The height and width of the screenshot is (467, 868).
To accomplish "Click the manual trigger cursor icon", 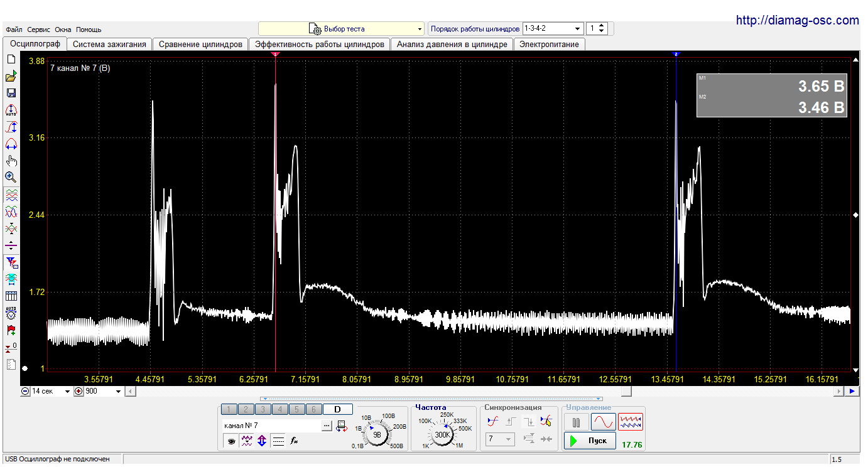I will pos(546,421).
